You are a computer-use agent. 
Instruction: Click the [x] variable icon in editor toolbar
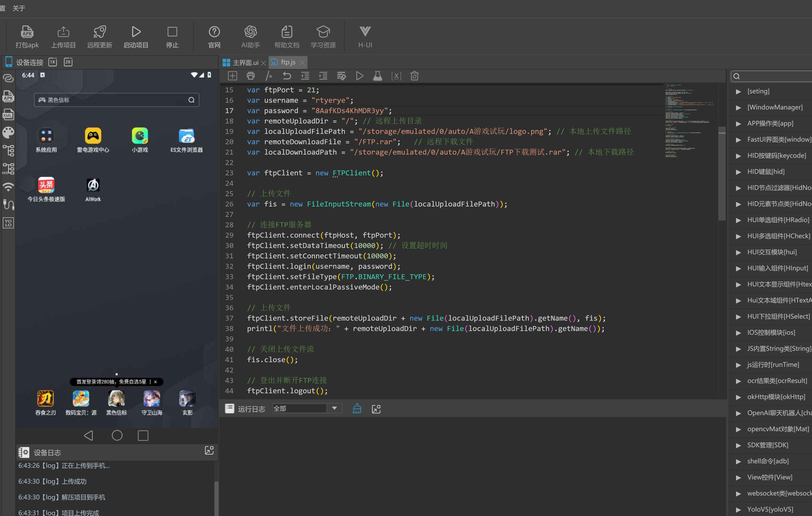click(396, 76)
